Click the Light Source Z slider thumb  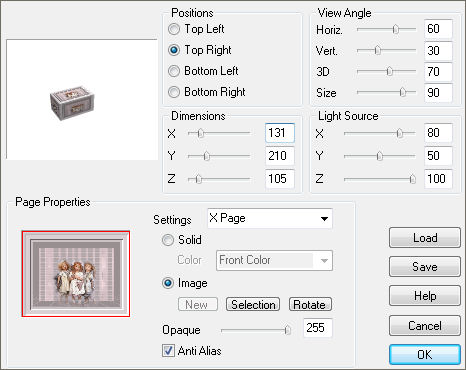[x=413, y=179]
